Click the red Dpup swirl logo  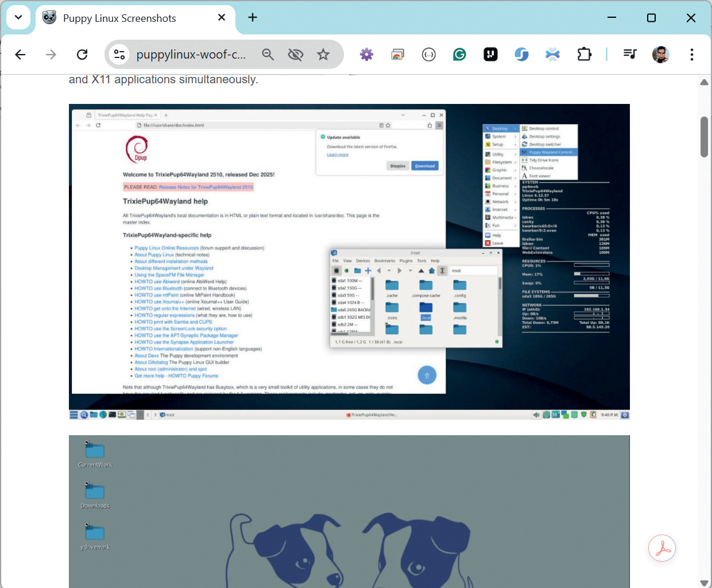137,149
